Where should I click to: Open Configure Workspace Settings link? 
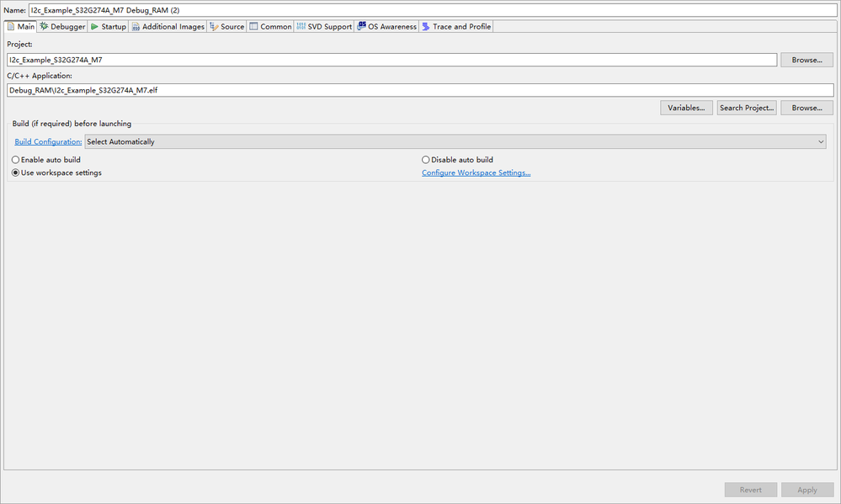[x=476, y=172]
